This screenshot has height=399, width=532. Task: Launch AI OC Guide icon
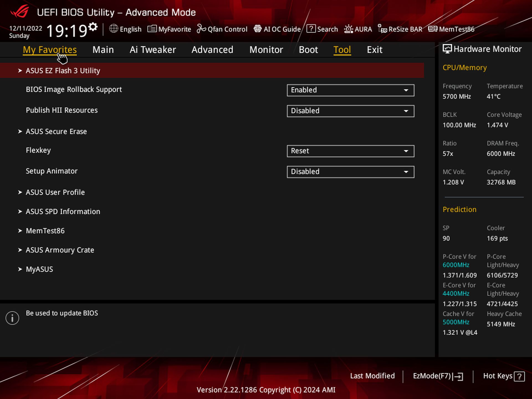click(x=258, y=29)
